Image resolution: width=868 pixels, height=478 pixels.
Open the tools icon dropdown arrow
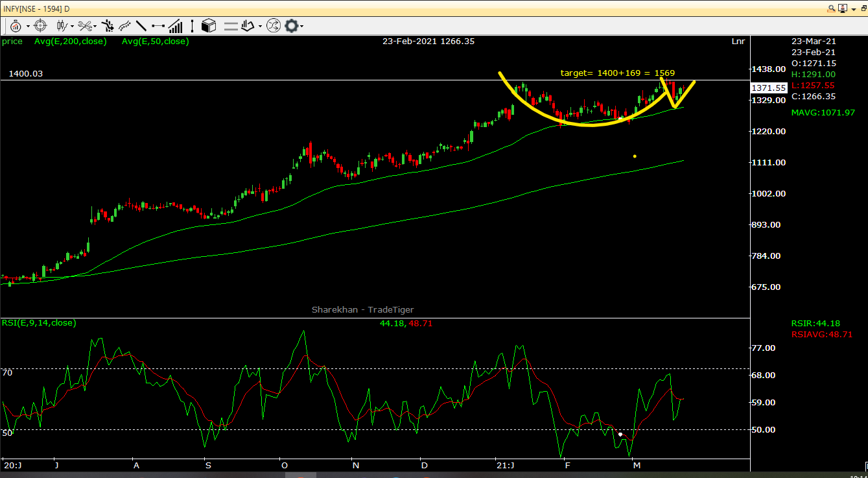point(95,27)
